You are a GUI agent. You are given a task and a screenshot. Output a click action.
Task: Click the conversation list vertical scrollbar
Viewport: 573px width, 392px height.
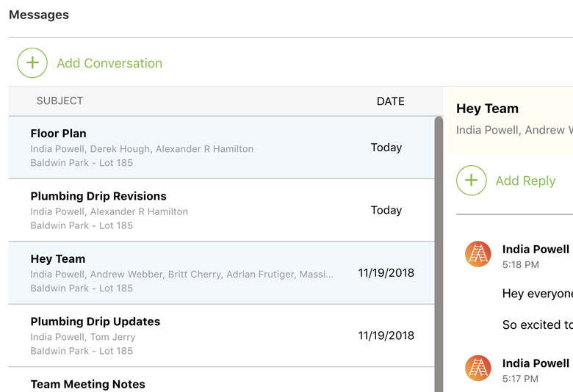439,250
